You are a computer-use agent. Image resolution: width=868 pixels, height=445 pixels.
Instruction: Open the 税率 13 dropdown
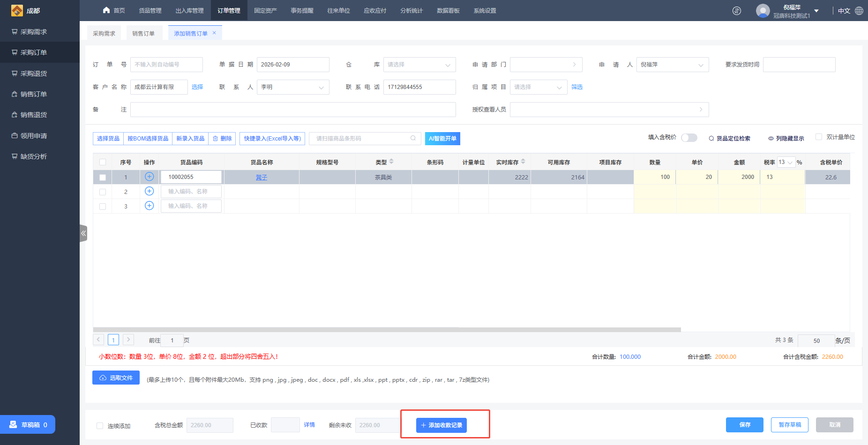pyautogui.click(x=786, y=162)
